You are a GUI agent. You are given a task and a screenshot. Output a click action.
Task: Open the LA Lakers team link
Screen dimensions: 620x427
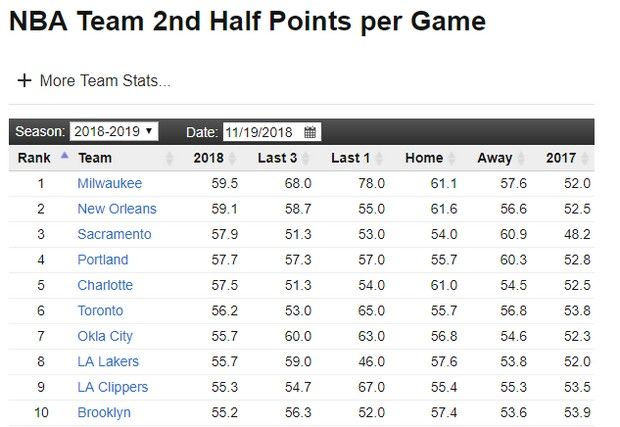click(108, 362)
